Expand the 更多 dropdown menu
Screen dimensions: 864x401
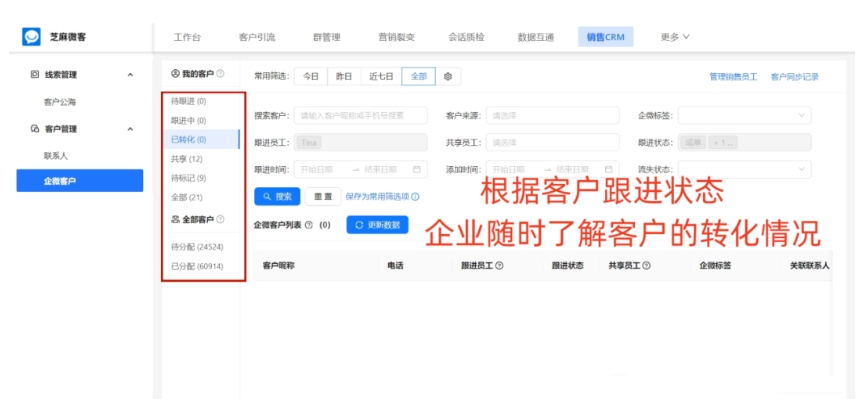pyautogui.click(x=675, y=37)
